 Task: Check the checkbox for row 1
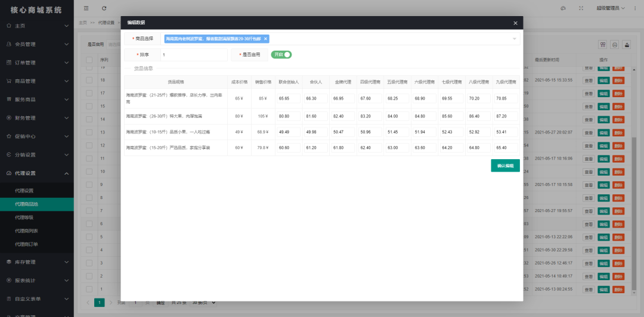point(89,289)
